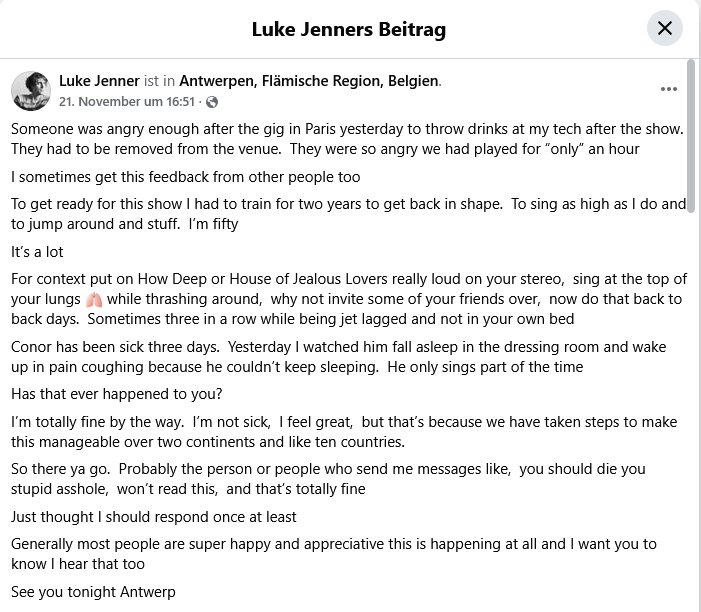Click "I sometimes get this feedback" line
701x612 pixels.
click(x=185, y=177)
